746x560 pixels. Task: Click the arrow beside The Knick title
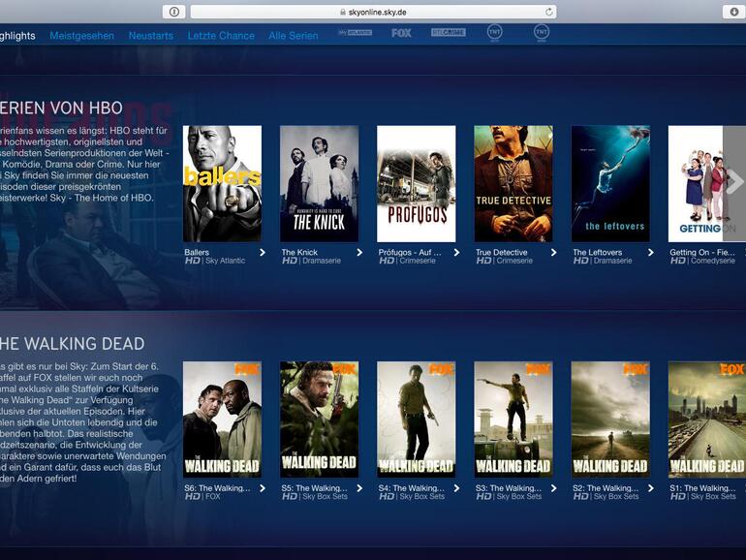pyautogui.click(x=359, y=253)
